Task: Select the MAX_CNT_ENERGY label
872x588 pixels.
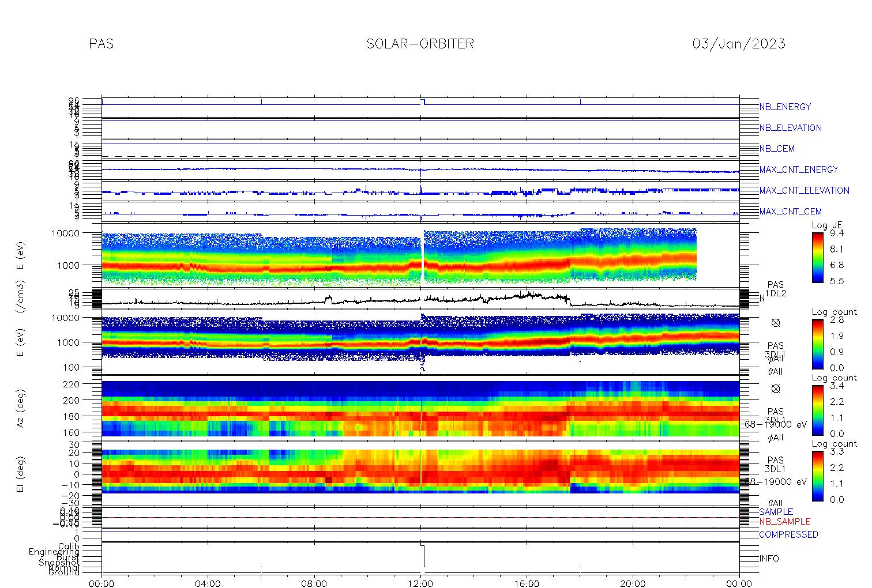Action: [798, 169]
